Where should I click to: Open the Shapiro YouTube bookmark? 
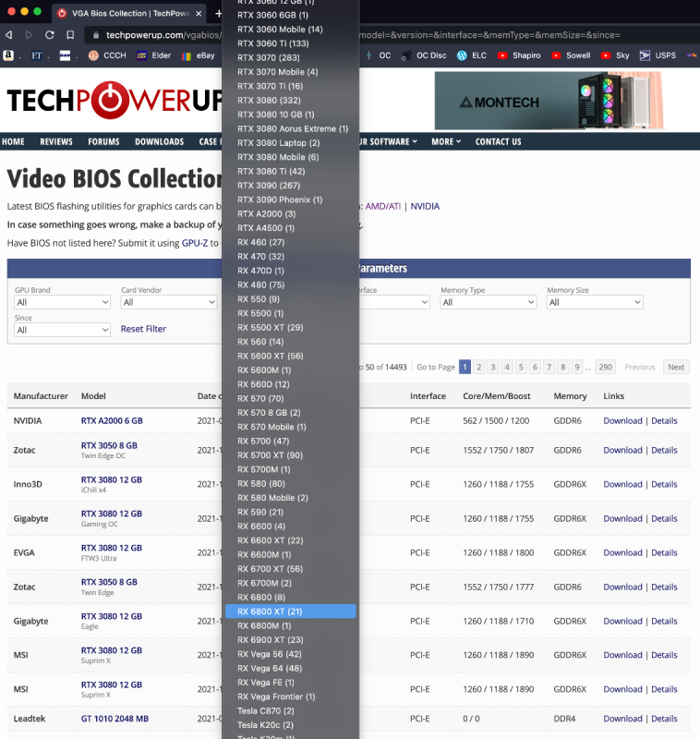[519, 55]
